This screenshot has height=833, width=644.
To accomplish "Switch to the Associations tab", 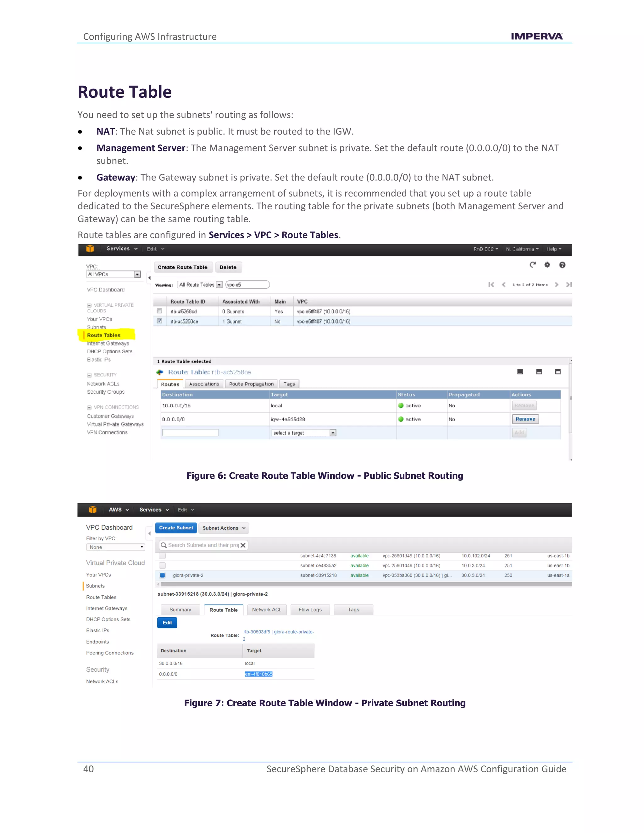I will [x=204, y=384].
